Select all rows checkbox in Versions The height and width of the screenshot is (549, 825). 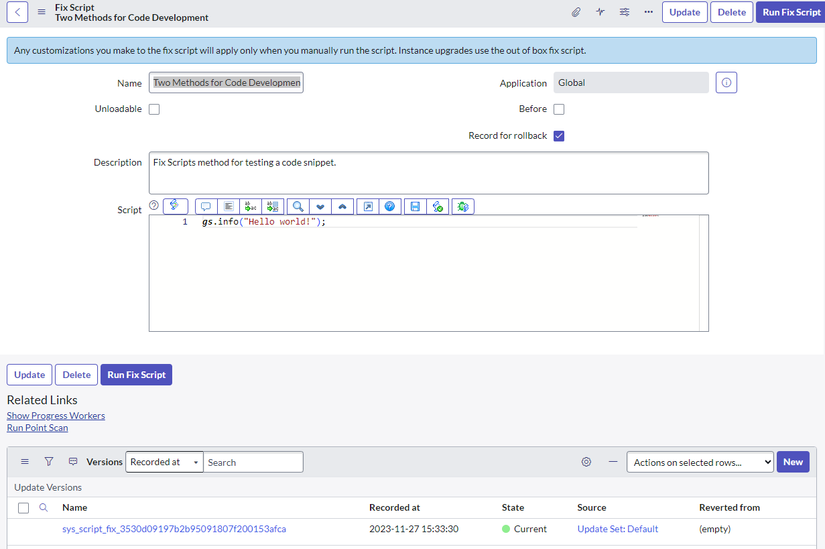24,508
